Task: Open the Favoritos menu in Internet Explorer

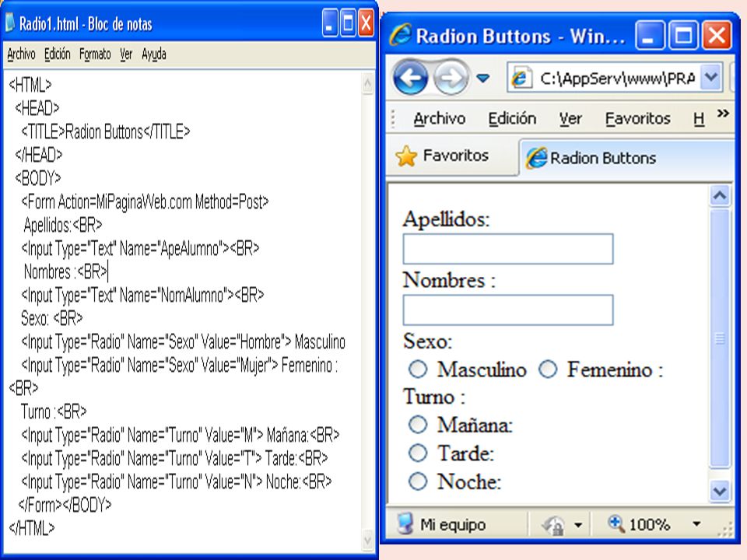Action: tap(637, 118)
